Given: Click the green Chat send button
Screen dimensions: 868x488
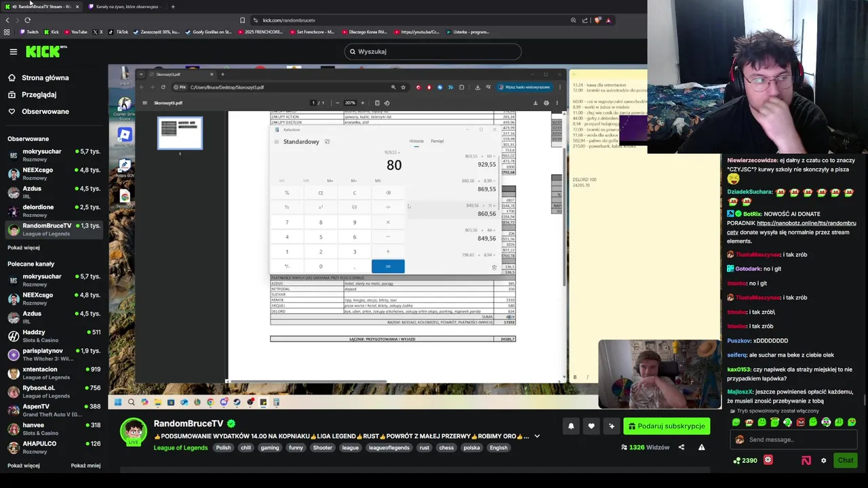Looking at the screenshot, I should 845,461.
